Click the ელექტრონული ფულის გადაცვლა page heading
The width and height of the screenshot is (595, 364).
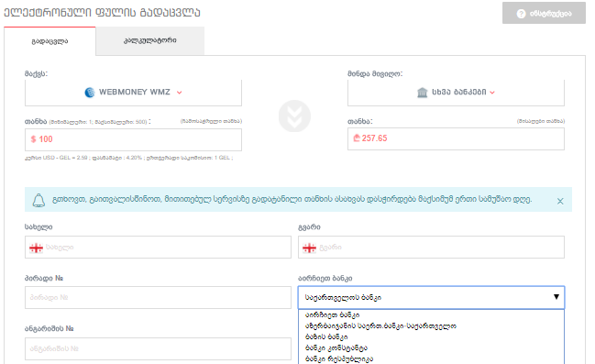[102, 12]
